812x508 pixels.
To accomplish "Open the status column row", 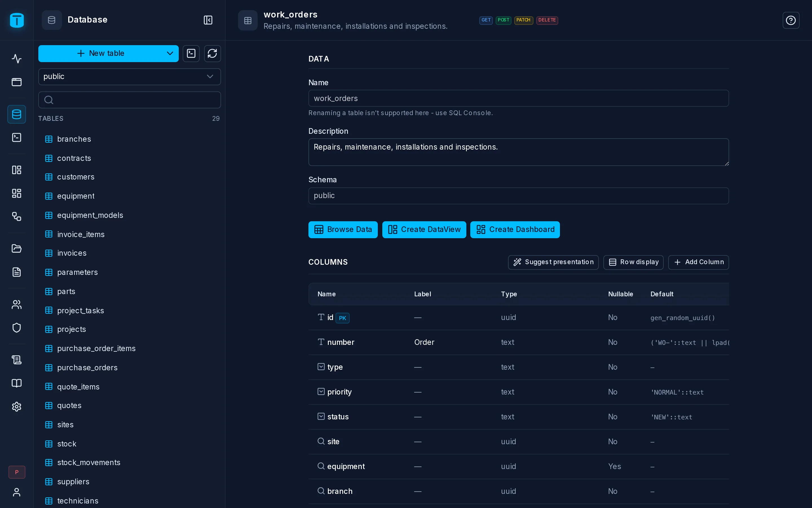I will click(518, 417).
